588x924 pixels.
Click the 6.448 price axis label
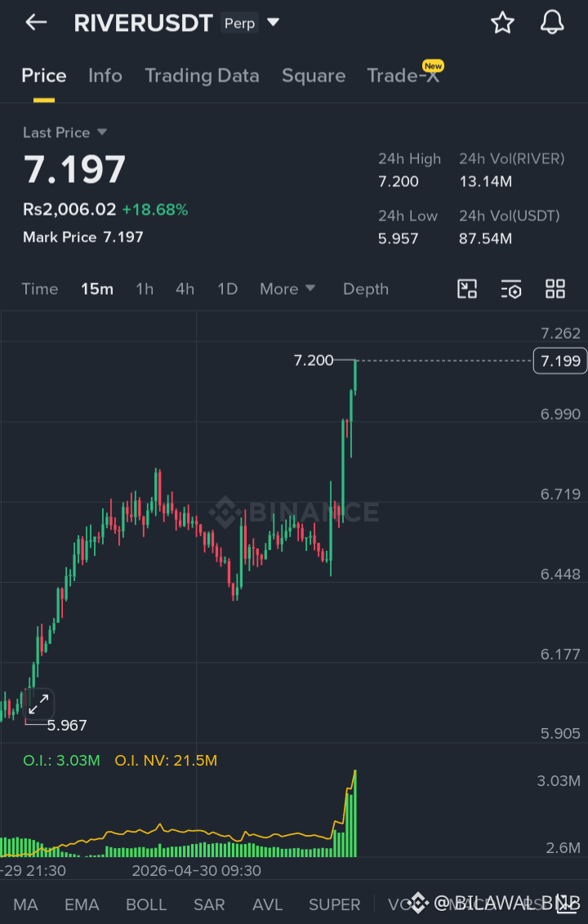560,574
